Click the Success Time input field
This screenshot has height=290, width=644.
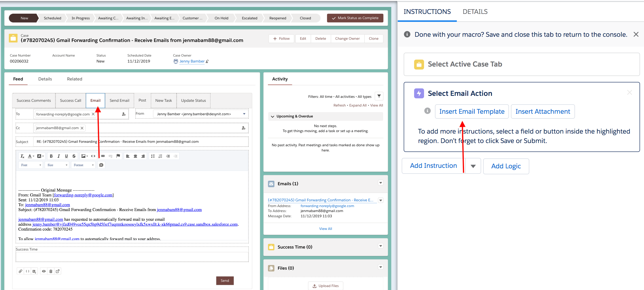132,257
